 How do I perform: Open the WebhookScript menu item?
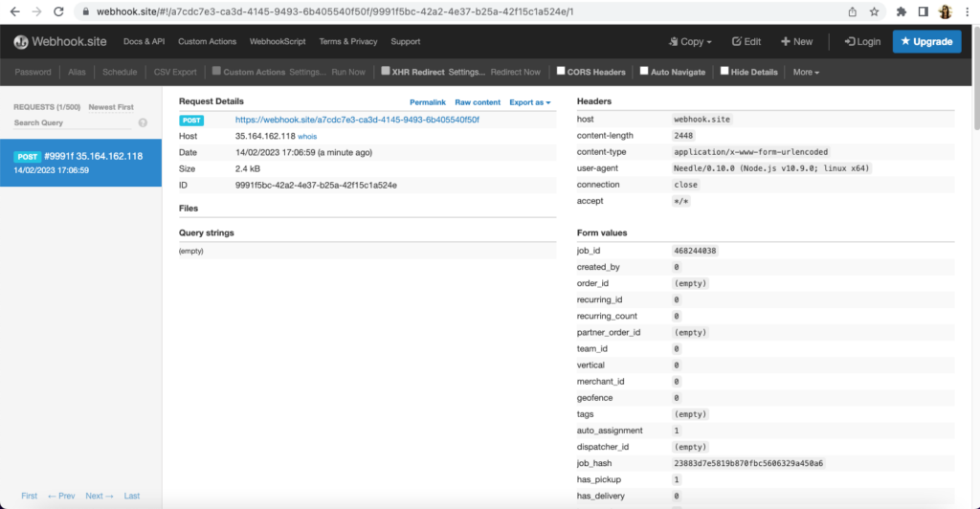coord(278,42)
